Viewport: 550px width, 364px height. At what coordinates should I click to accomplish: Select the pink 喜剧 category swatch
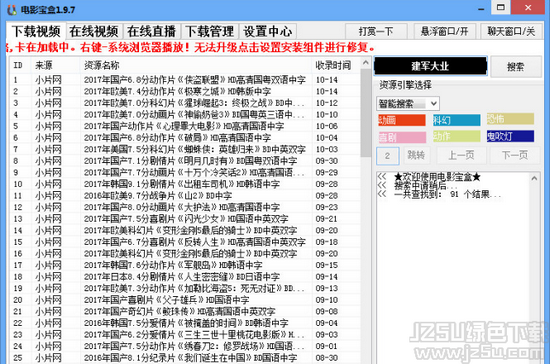(402, 137)
